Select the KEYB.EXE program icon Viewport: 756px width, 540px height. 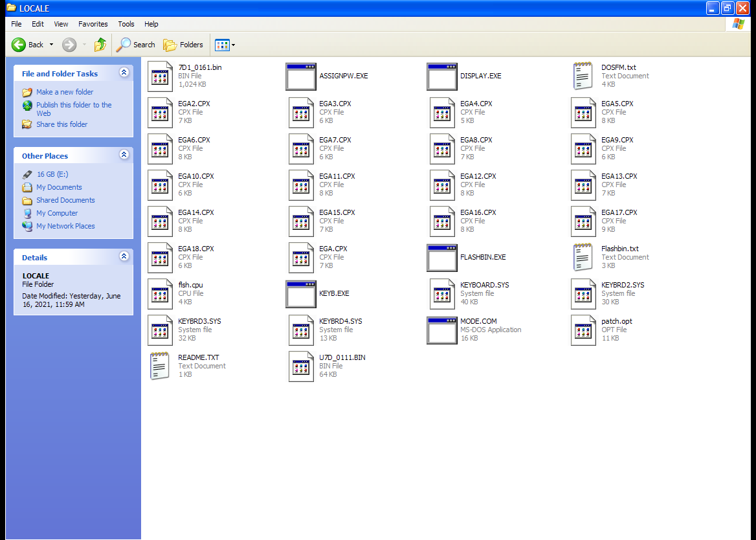(301, 293)
